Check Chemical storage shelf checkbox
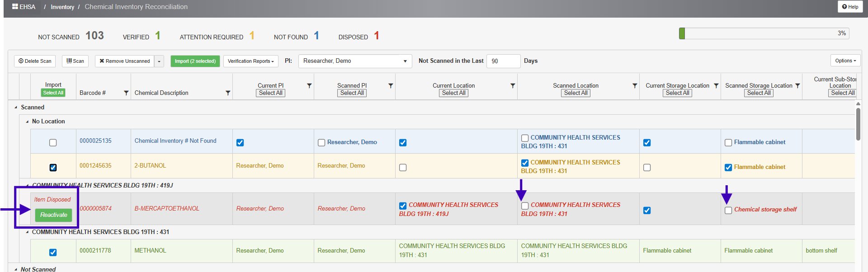Viewport: 868px width, 272px height. point(728,211)
